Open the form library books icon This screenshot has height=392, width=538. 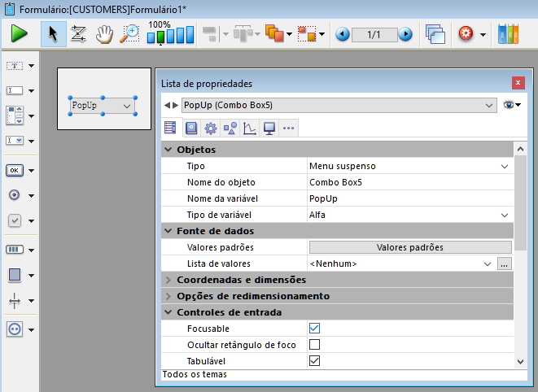(x=507, y=34)
